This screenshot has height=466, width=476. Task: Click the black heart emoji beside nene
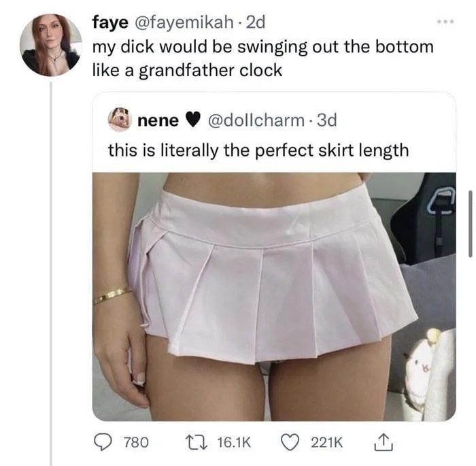coord(192,121)
